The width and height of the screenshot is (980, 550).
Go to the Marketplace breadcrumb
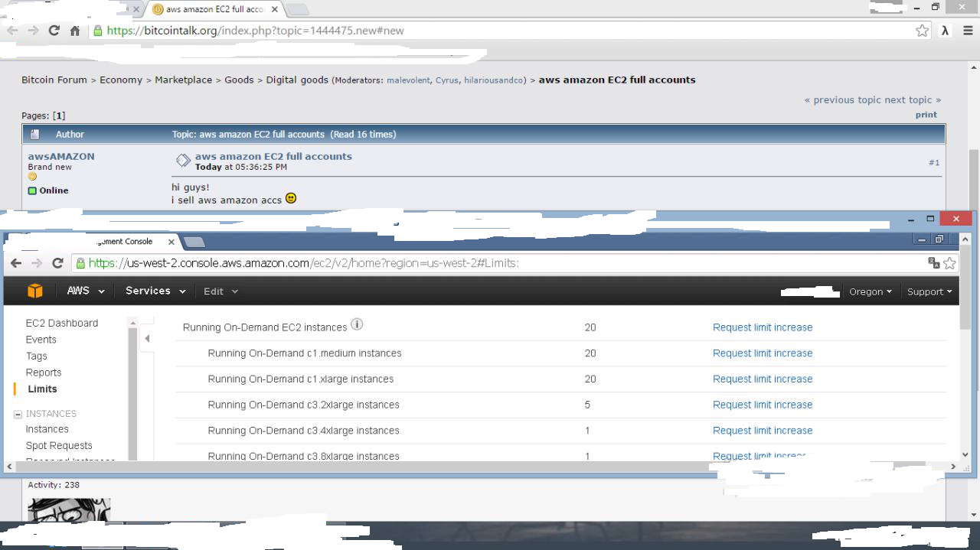pyautogui.click(x=184, y=80)
